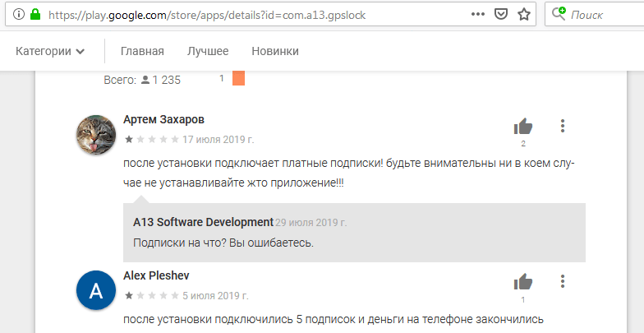Open options menu for Артем Захаров's review
This screenshot has height=333, width=644.
click(563, 126)
